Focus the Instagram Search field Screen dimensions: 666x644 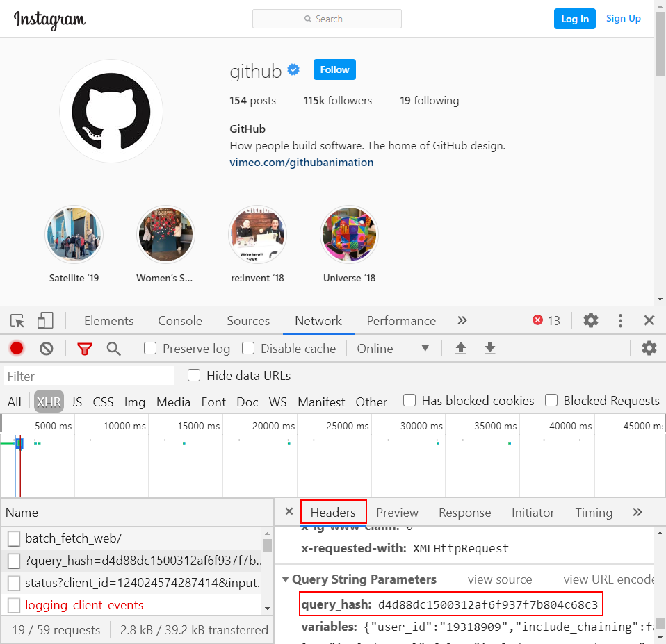pos(327,19)
